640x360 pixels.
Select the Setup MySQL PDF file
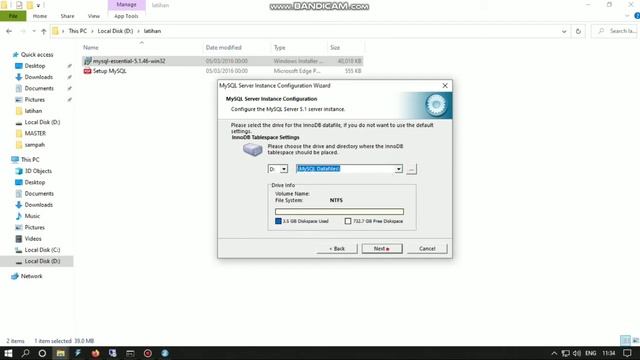pos(222,71)
